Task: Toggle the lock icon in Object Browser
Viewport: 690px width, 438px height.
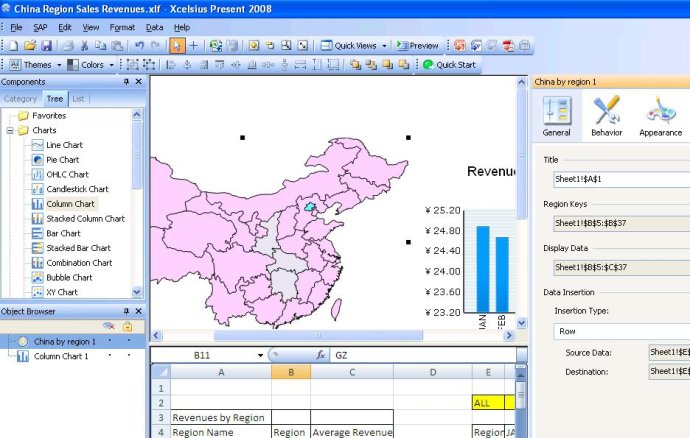Action: (127, 326)
